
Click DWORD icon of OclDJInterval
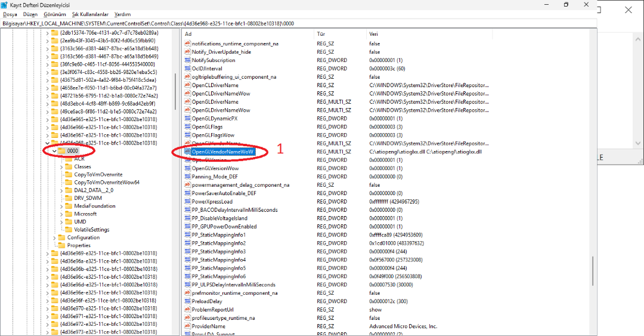(x=188, y=69)
